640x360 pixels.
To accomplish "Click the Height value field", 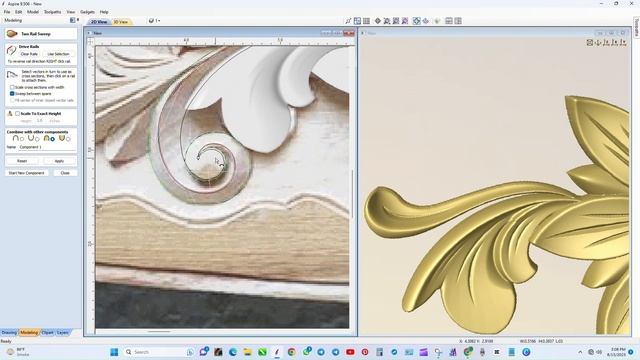I will (x=40, y=121).
